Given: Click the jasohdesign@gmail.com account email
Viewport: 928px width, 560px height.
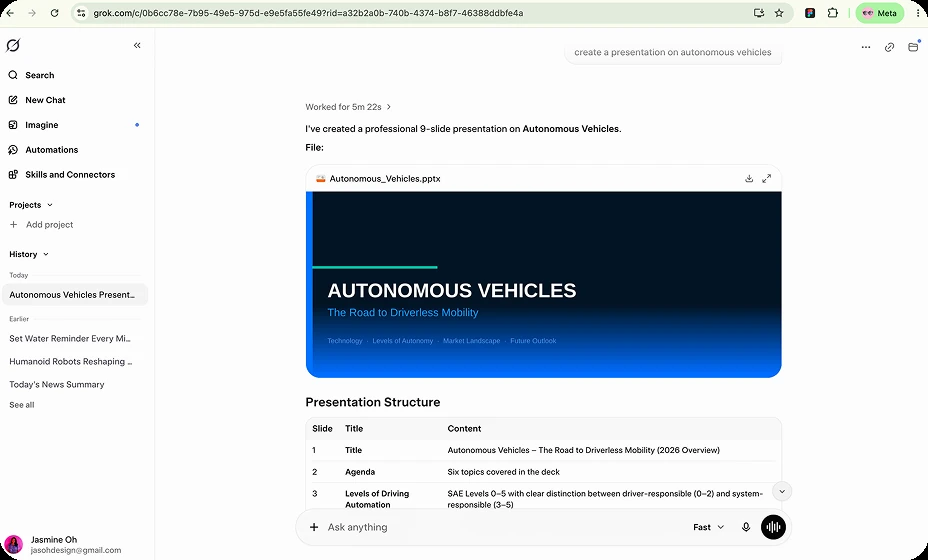Looking at the screenshot, I should tap(76, 551).
